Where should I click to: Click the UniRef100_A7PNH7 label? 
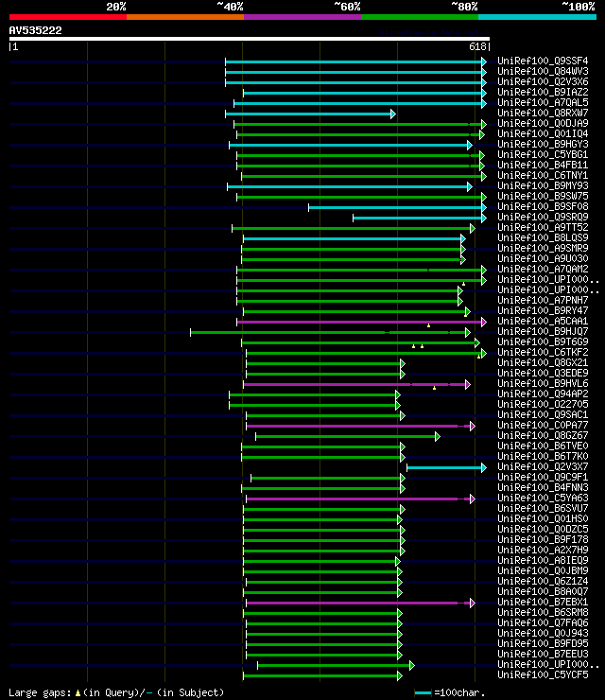pos(543,300)
